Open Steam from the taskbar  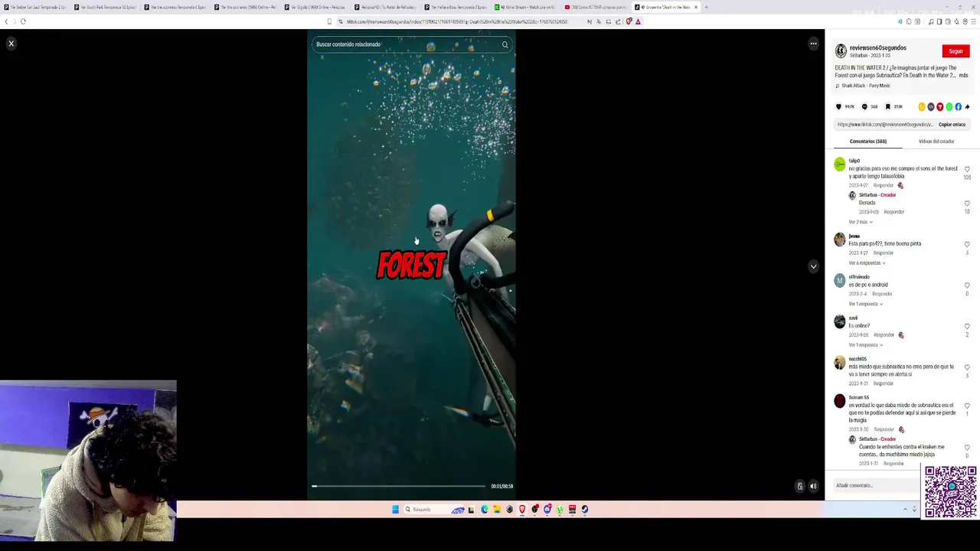coord(585,509)
